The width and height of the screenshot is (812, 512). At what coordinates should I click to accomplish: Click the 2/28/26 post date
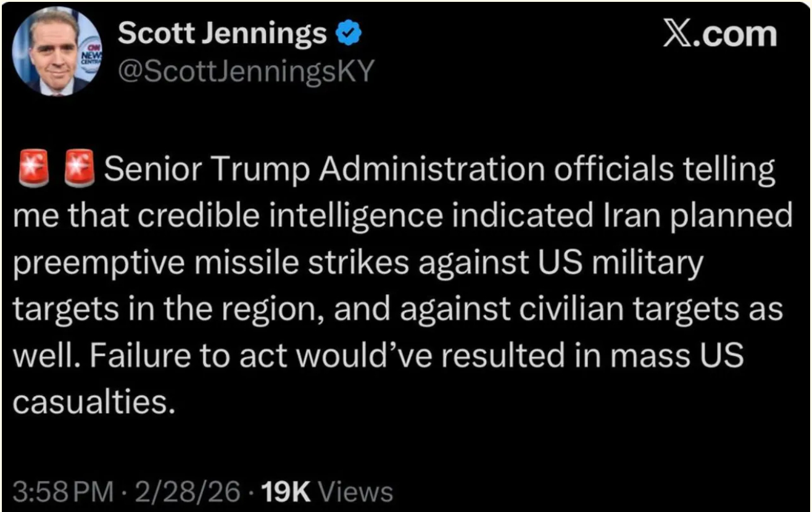pos(188,492)
